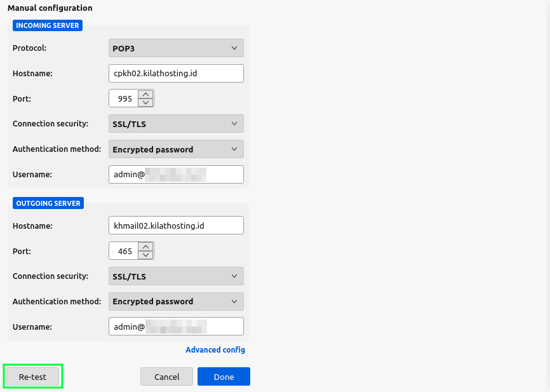Cancel the manual configuration
Viewport: 550px width, 392px height.
[x=166, y=376]
